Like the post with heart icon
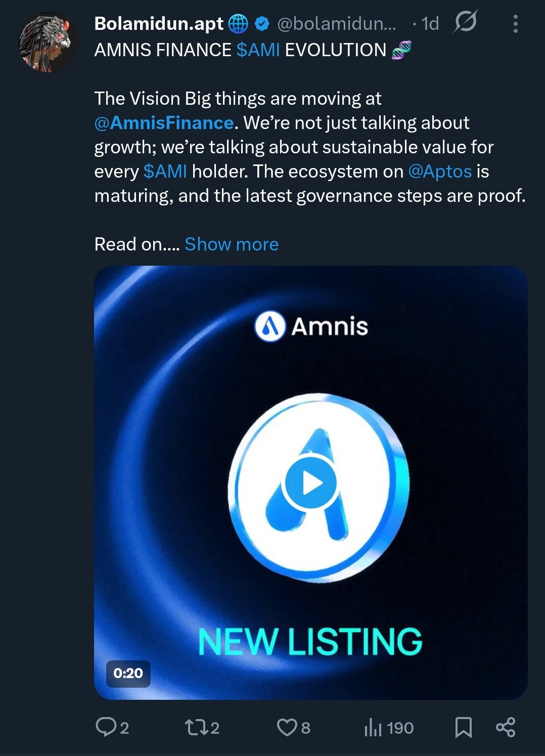 (x=287, y=727)
